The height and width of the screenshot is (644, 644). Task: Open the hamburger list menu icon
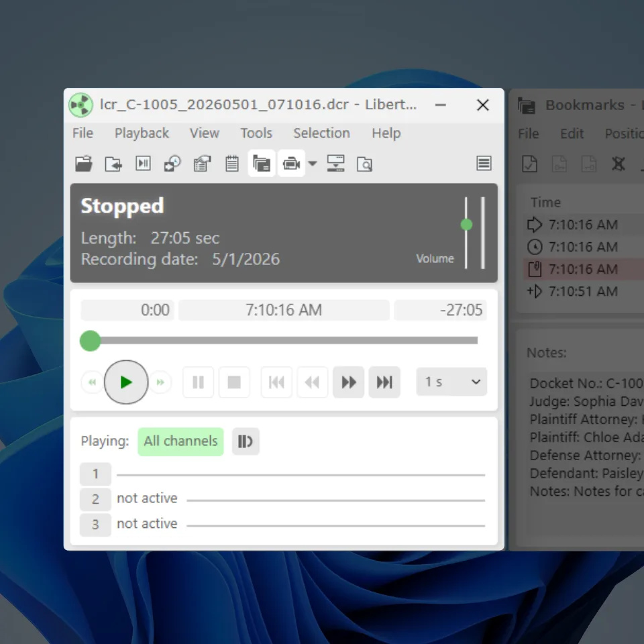click(x=484, y=164)
